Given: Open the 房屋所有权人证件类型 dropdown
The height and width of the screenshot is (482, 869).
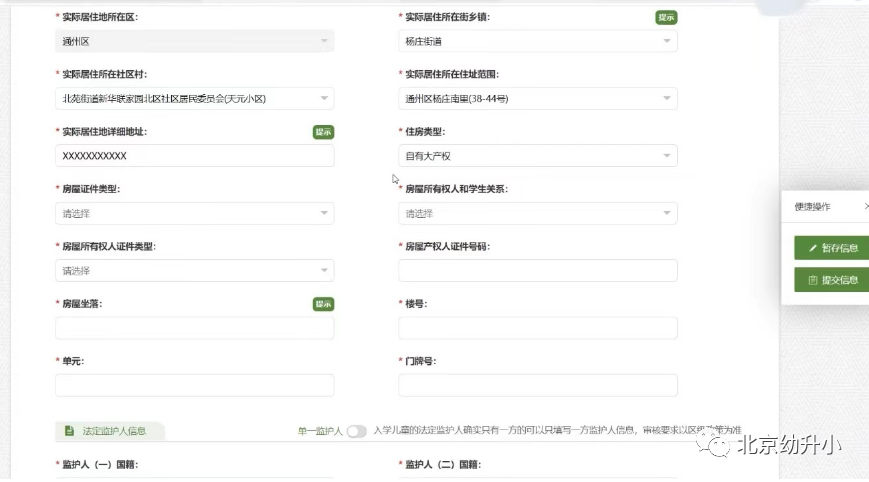Looking at the screenshot, I should [x=195, y=271].
